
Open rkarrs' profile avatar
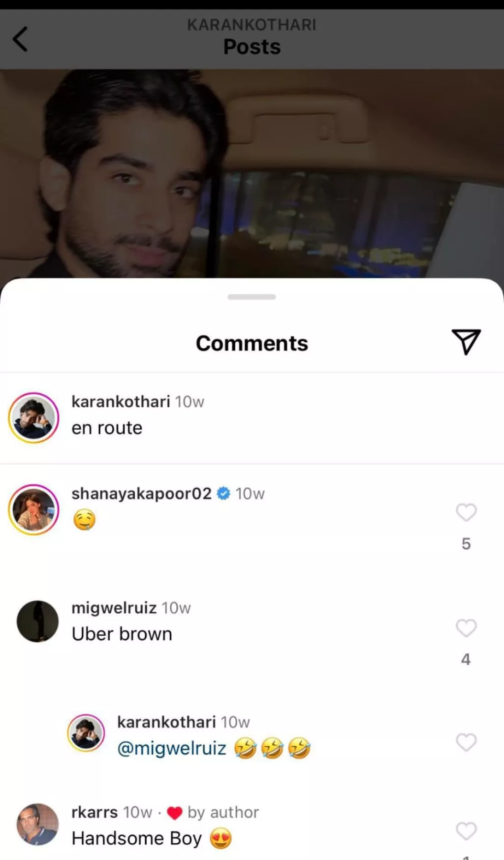[37, 825]
